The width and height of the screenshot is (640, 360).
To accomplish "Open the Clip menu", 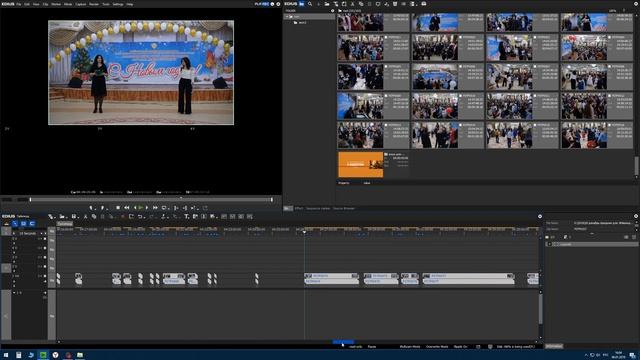I will [x=45, y=4].
